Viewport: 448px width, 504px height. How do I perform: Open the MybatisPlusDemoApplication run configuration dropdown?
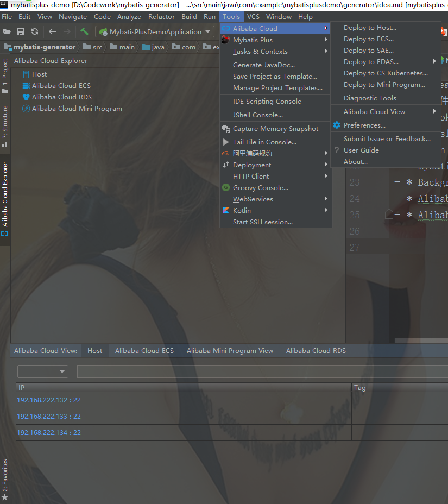coord(155,32)
